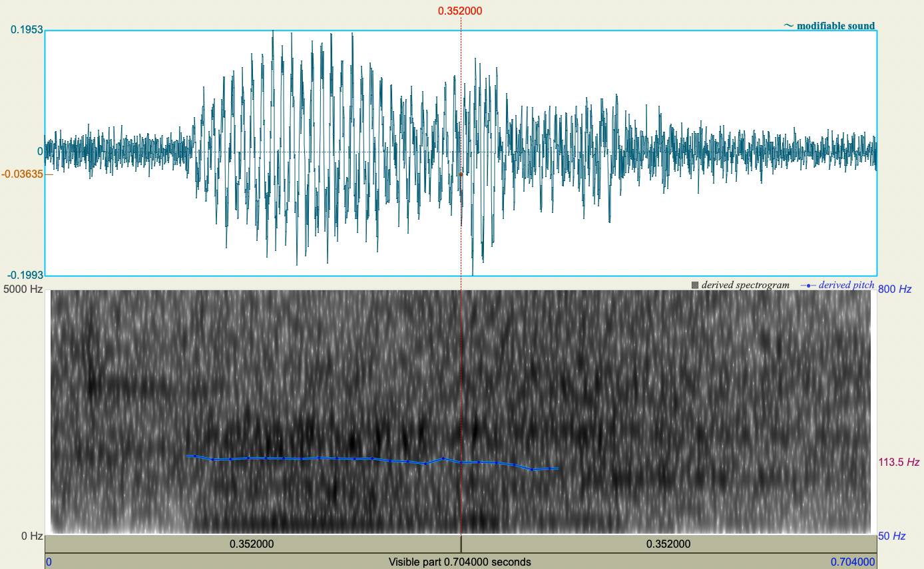Click the 0.1953 maximum amplitude label
The image size is (924, 569).
[26, 29]
